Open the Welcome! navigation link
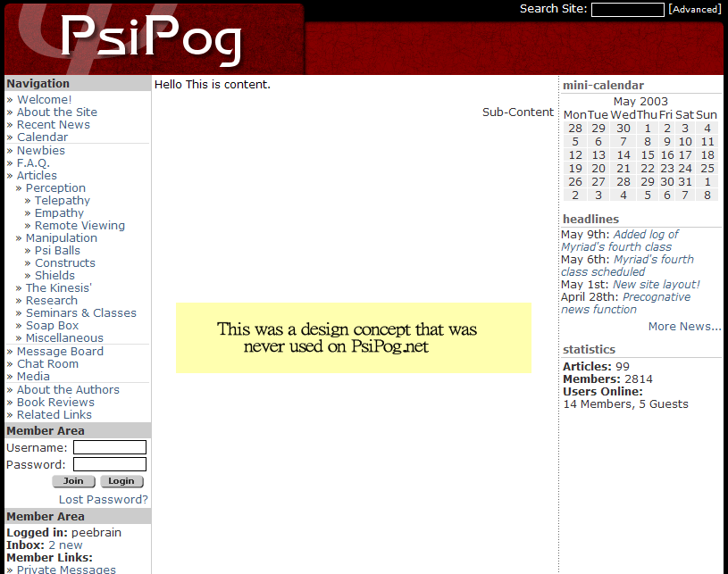This screenshot has height=574, width=728. (x=44, y=100)
